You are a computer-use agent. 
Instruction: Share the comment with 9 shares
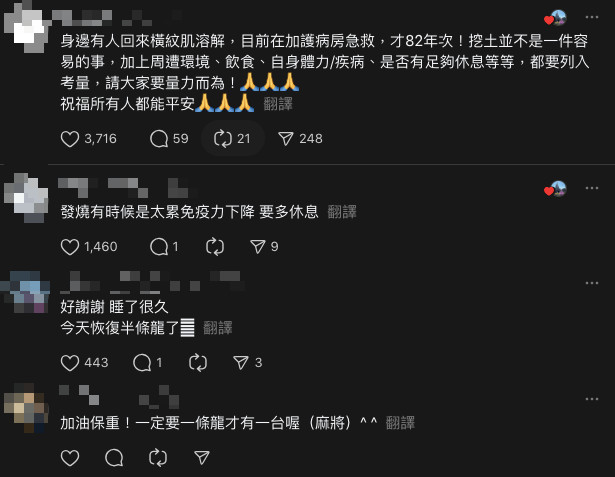[x=258, y=247]
